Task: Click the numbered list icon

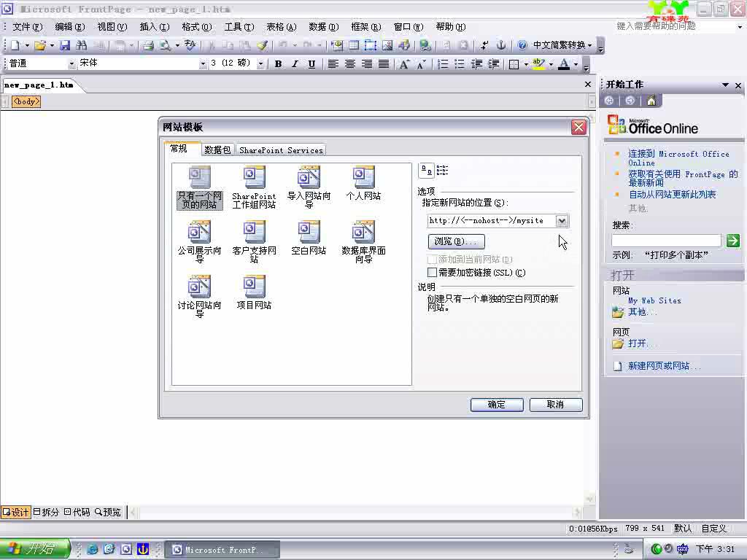Action: (443, 64)
